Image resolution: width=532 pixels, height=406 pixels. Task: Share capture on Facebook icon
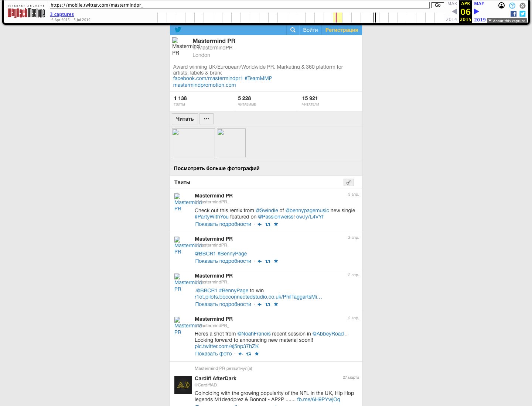click(514, 14)
